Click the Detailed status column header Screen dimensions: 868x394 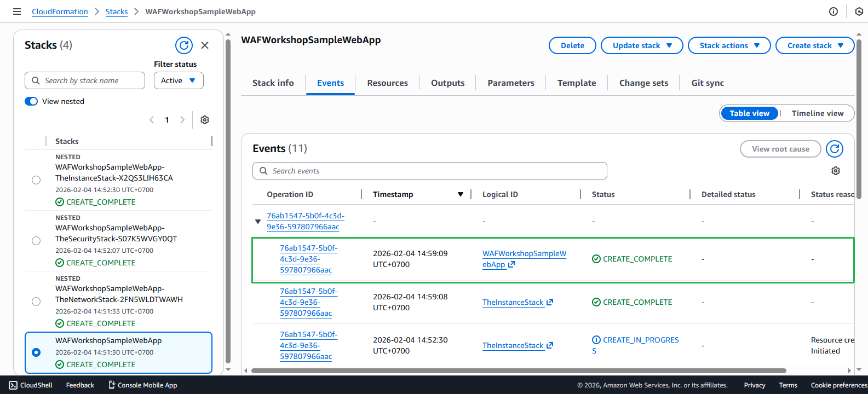click(x=728, y=194)
